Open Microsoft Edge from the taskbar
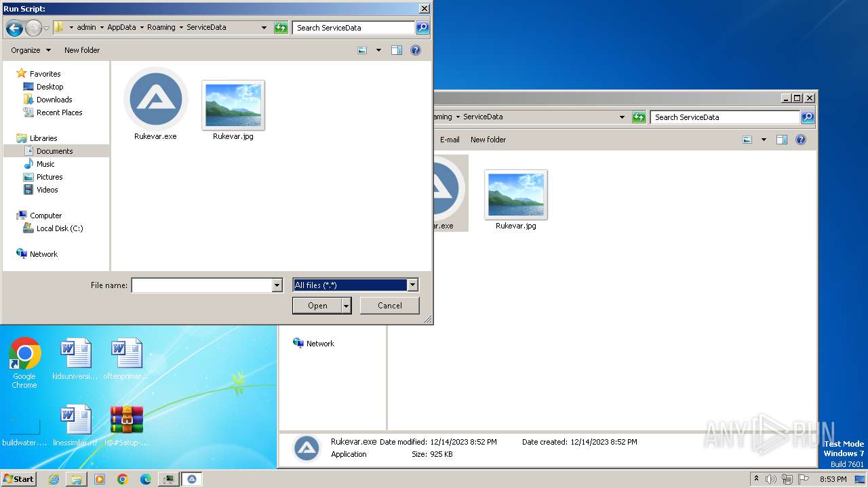Viewport: 868px width, 488px height. [145, 479]
